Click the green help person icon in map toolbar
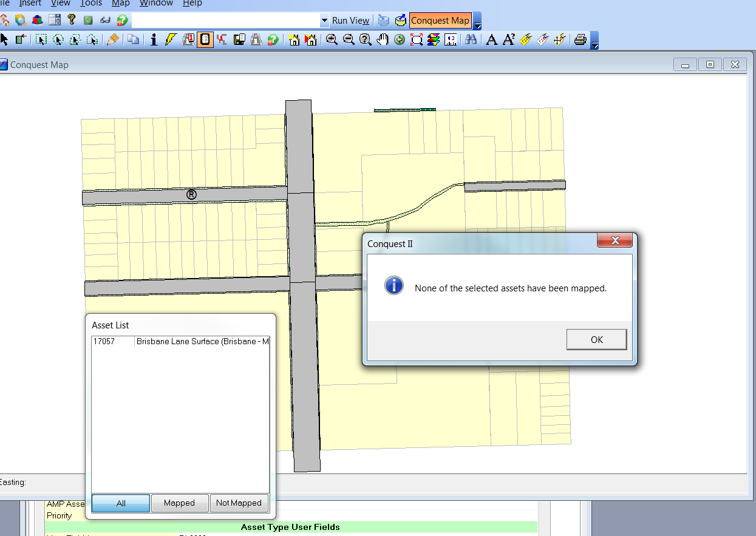The height and width of the screenshot is (536, 756). 273,40
